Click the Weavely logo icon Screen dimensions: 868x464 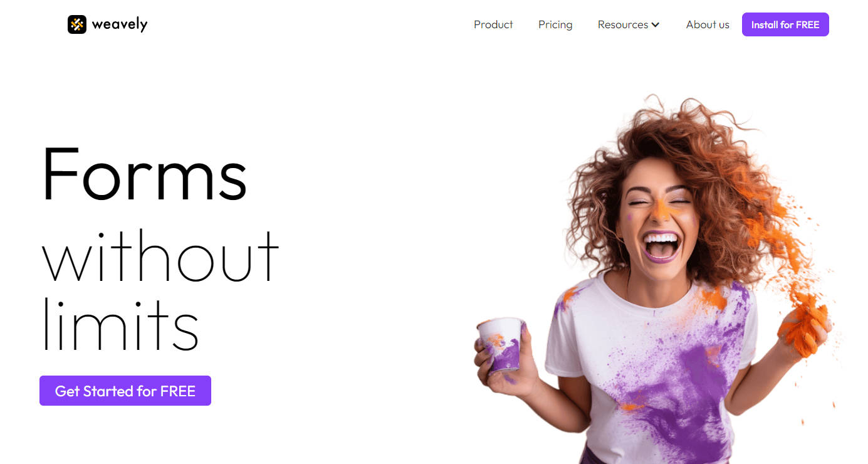pos(76,24)
